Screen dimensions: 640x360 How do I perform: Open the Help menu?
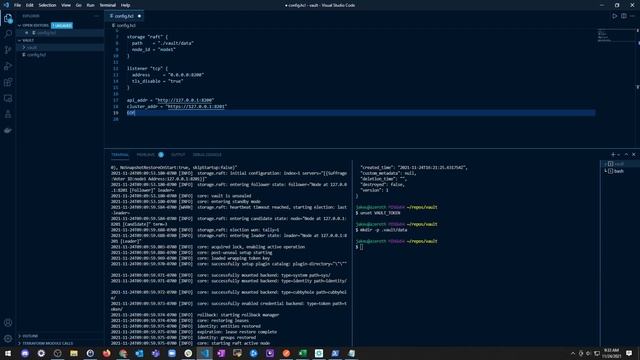125,5
